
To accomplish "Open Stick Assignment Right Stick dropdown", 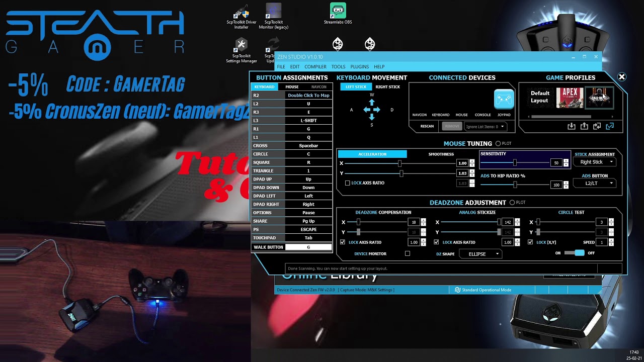I will pyautogui.click(x=596, y=162).
